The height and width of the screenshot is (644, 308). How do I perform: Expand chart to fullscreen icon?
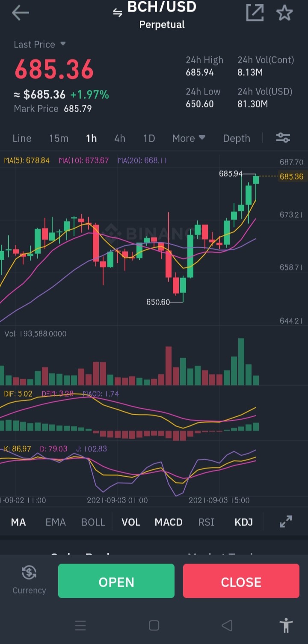[x=286, y=522]
